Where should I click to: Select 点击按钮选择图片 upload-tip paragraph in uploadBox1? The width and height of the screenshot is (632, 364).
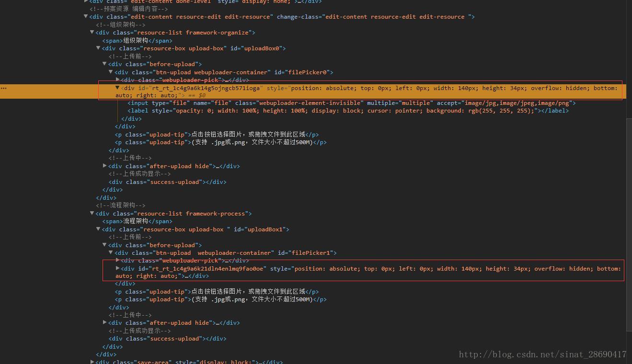click(x=217, y=292)
